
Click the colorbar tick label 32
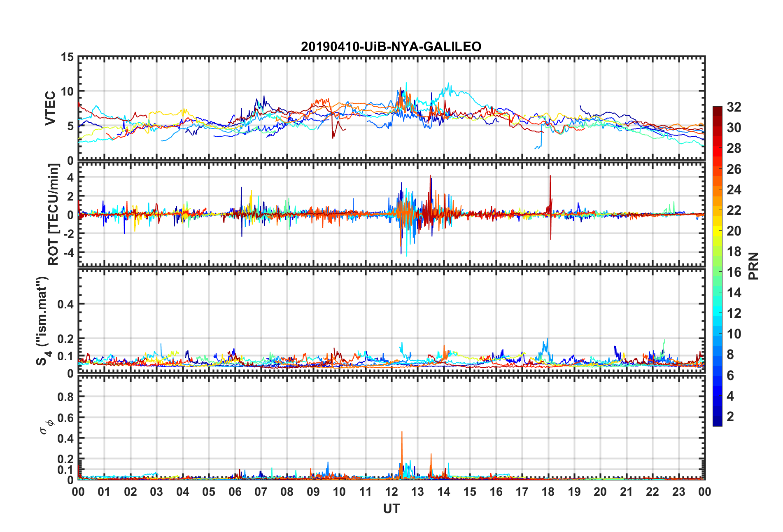(734, 107)
